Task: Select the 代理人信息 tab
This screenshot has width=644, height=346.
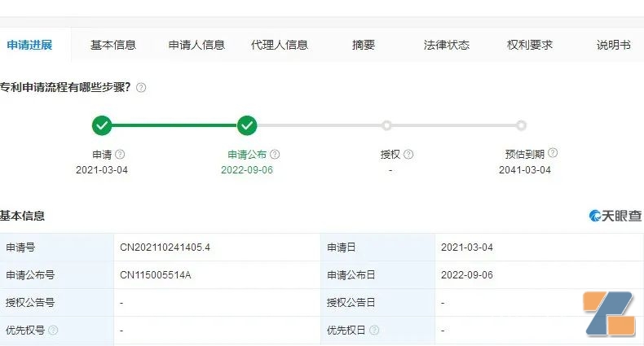Action: 280,46
